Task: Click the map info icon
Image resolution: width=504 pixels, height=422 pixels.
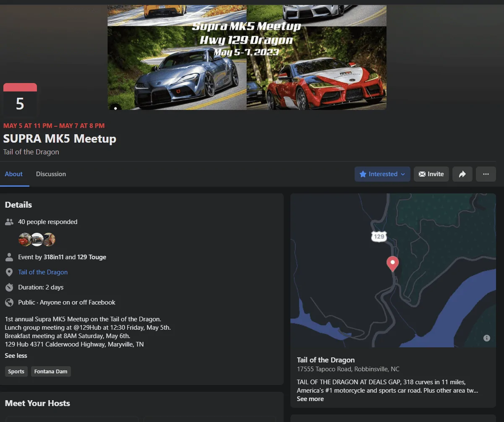Action: tap(487, 338)
